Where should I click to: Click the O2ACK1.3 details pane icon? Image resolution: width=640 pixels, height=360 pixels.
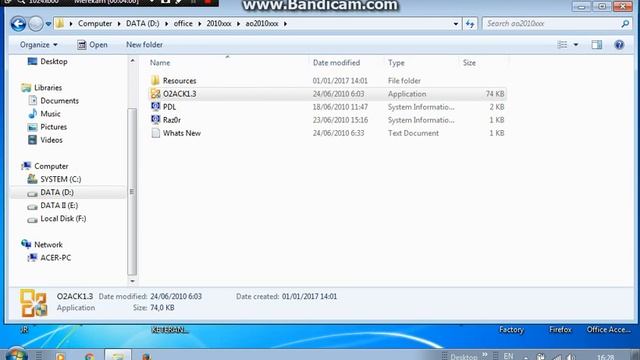click(33, 303)
